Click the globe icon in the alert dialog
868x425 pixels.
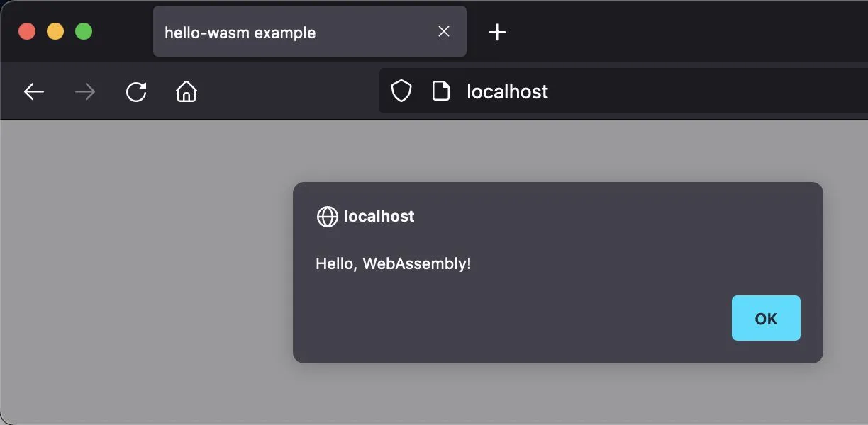click(x=327, y=216)
